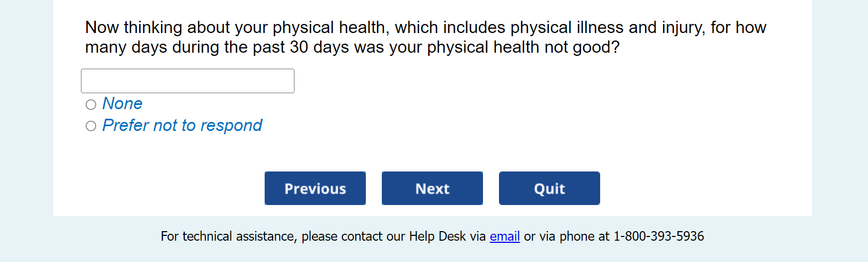This screenshot has width=868, height=262.
Task: Click the technical assistance footer text
Action: tap(320, 236)
